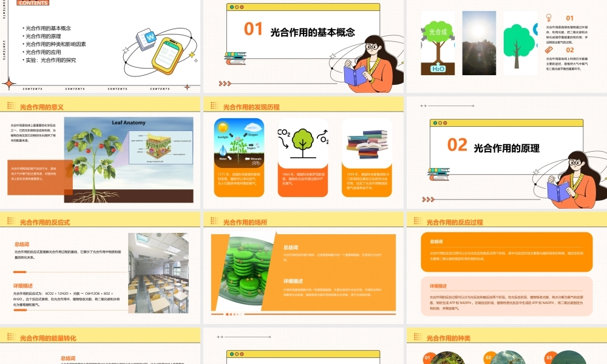Select the bullet '光合作用的原理' in contents slide
This screenshot has width=607, height=364.
pos(43,36)
